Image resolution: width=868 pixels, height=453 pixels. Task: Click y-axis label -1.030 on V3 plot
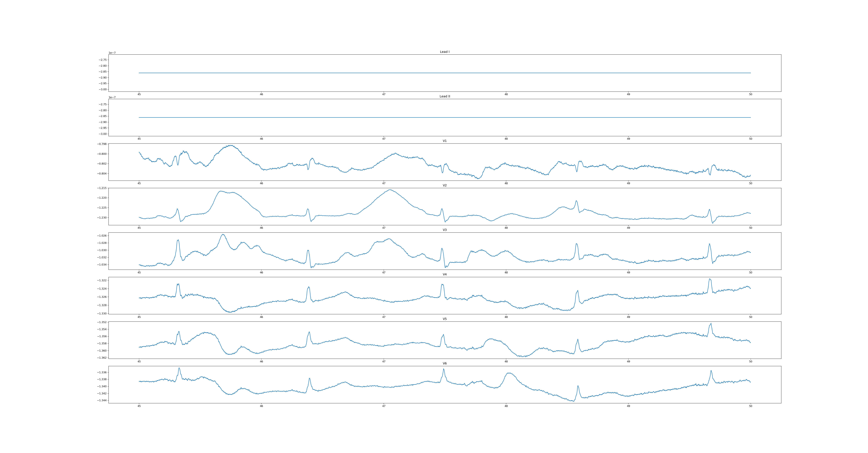(x=102, y=250)
